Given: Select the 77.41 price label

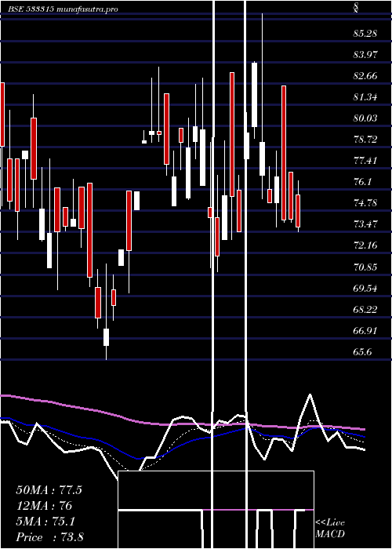Looking at the screenshot, I should tap(365, 161).
